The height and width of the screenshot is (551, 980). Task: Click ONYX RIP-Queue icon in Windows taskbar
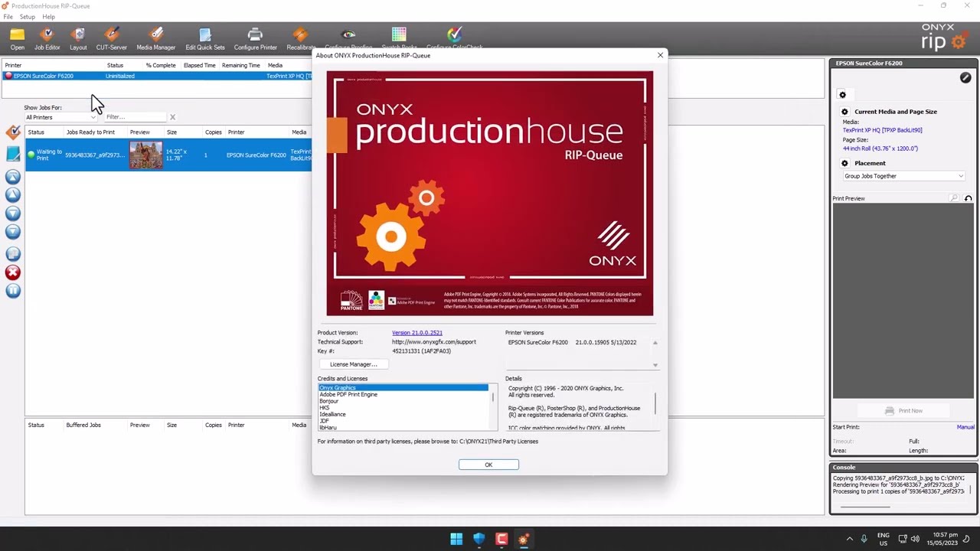click(x=524, y=539)
